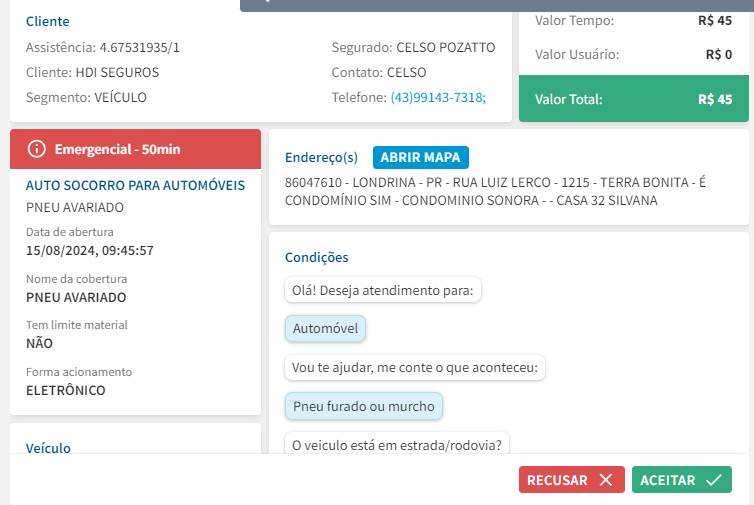Open the map with ABRIR MAPA
The height and width of the screenshot is (505, 754).
(x=420, y=157)
